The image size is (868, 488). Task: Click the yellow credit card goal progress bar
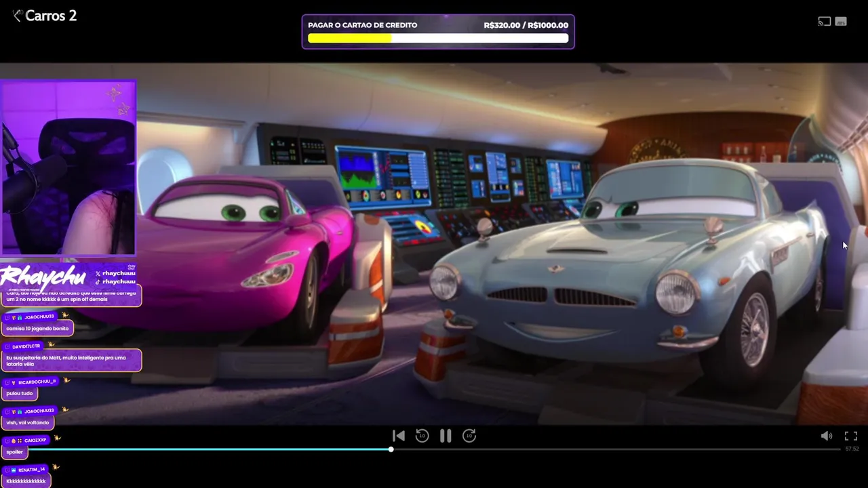coord(438,39)
